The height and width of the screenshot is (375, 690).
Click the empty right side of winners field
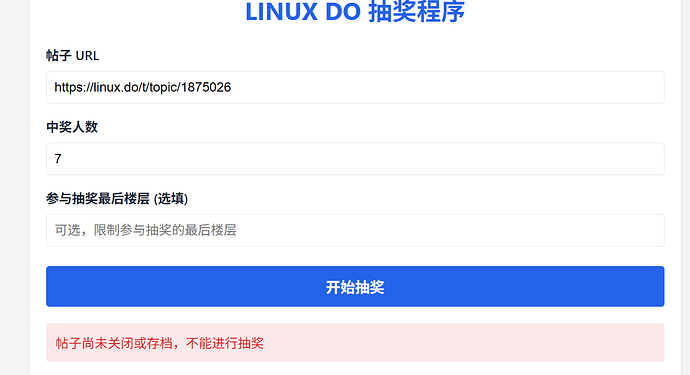484,159
